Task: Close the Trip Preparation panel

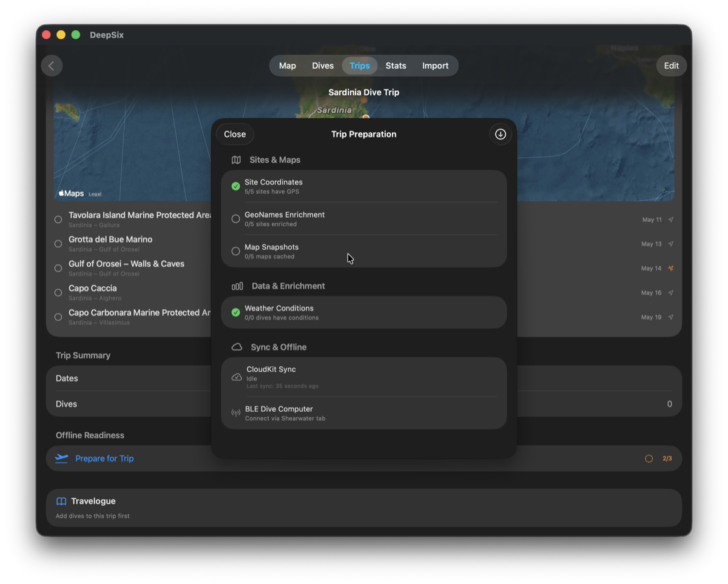Action: 235,134
